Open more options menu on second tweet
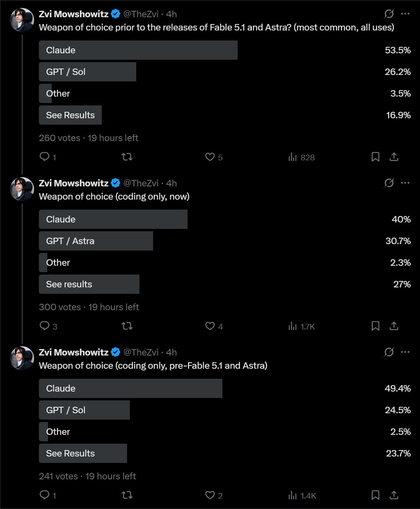Screen dimensions: 420x509 (x=405, y=183)
